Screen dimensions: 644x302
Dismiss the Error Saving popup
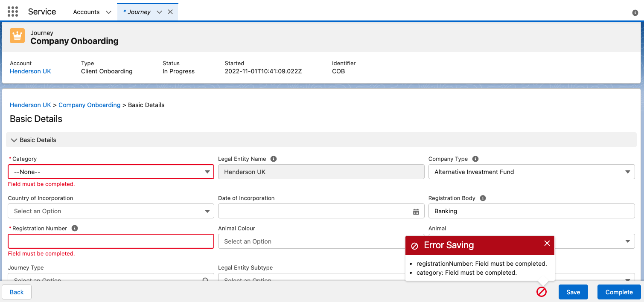click(x=547, y=243)
